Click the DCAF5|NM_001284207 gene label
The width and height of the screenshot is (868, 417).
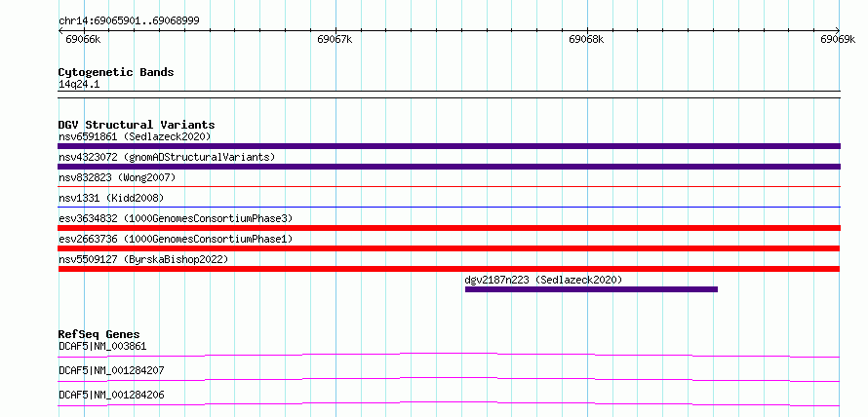(111, 370)
